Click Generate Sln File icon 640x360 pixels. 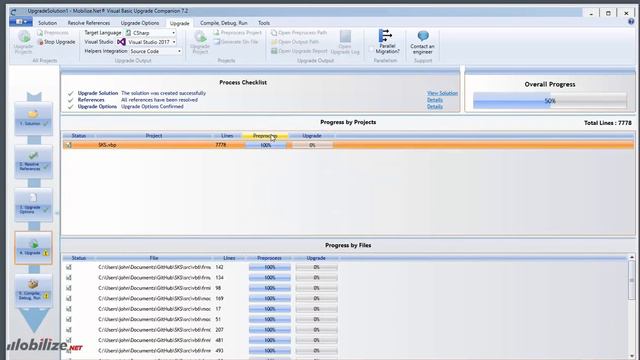point(217,42)
